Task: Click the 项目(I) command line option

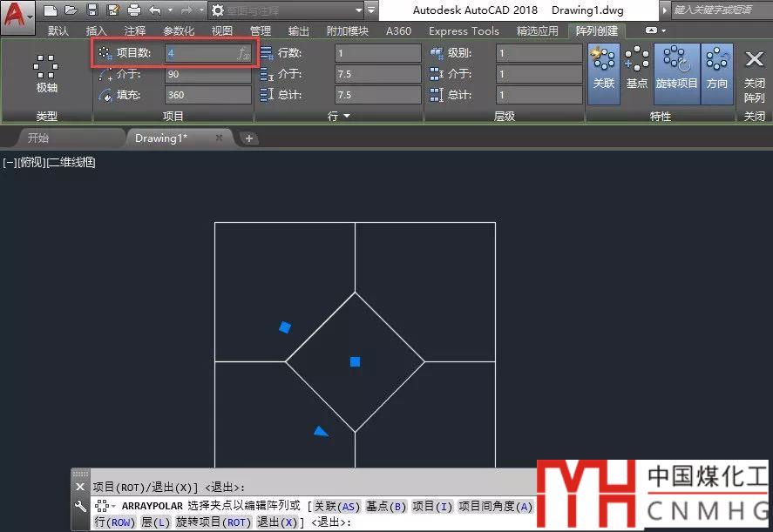Action: pos(432,506)
